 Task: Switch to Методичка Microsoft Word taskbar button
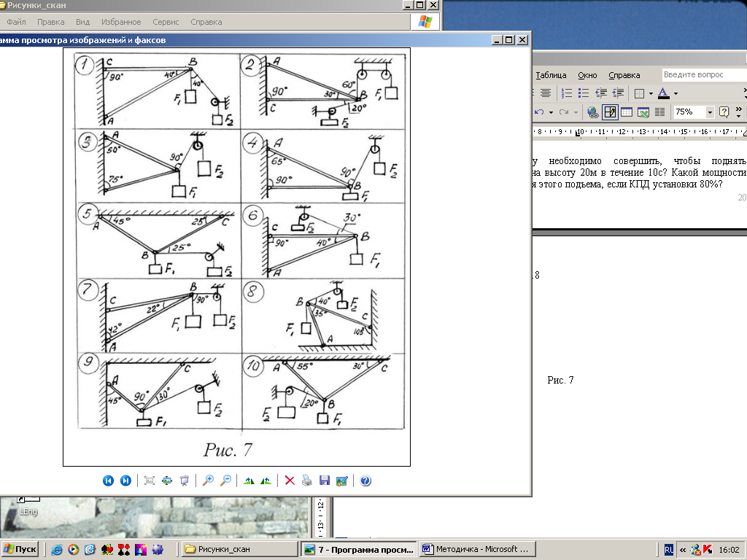tap(477, 549)
